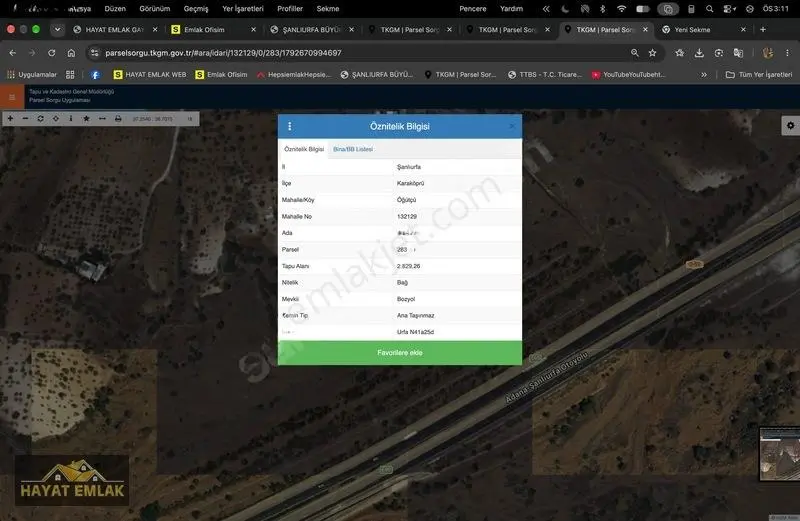
Task: Click Favorilere ekle green button
Action: coord(399,353)
